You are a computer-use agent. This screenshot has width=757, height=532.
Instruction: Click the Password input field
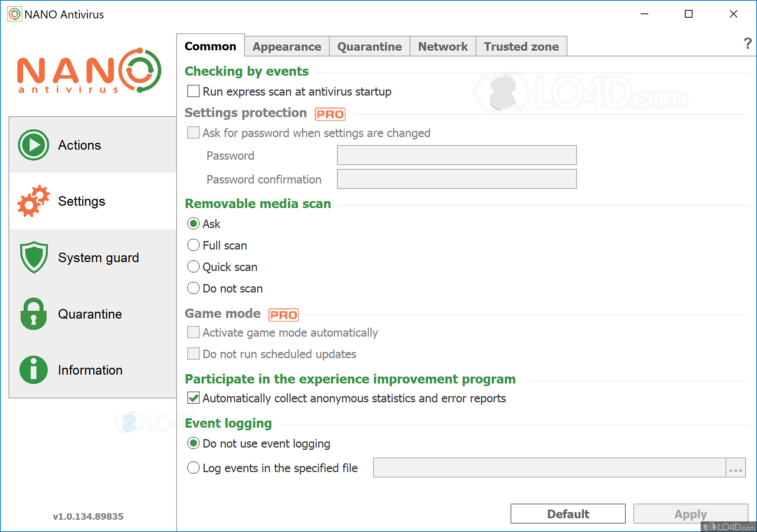coord(457,155)
